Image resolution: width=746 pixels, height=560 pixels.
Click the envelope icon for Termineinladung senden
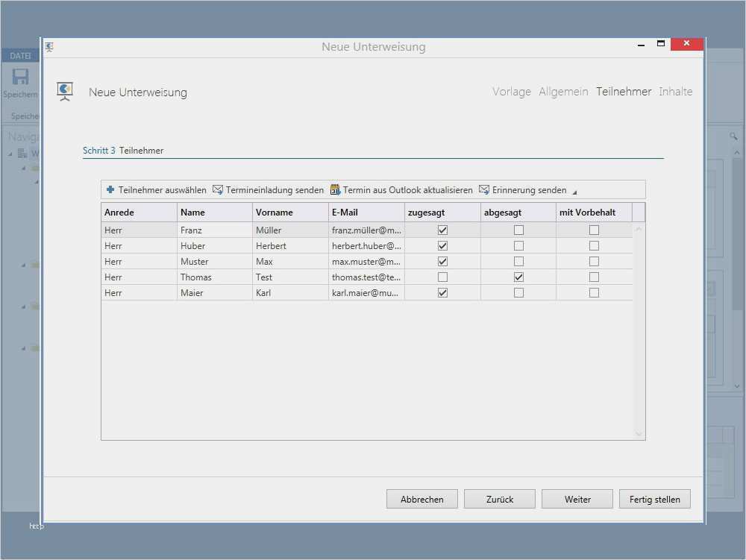point(218,190)
